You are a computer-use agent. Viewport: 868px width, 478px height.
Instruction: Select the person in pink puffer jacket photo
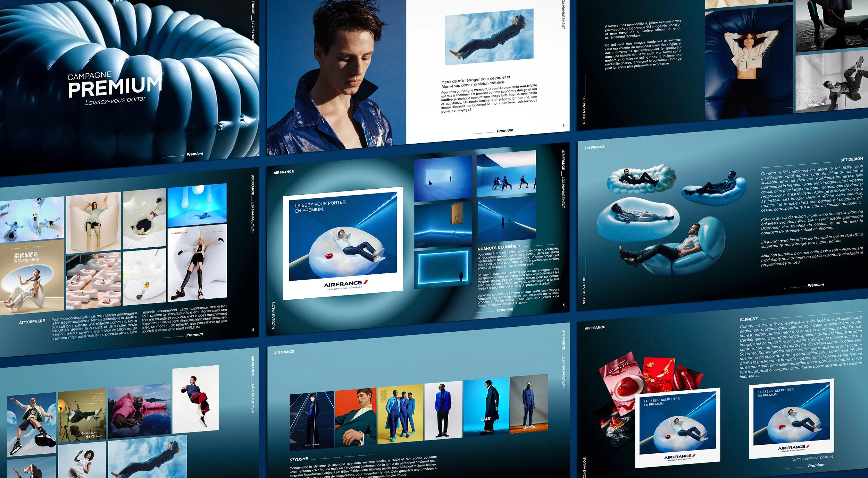[x=140, y=411]
